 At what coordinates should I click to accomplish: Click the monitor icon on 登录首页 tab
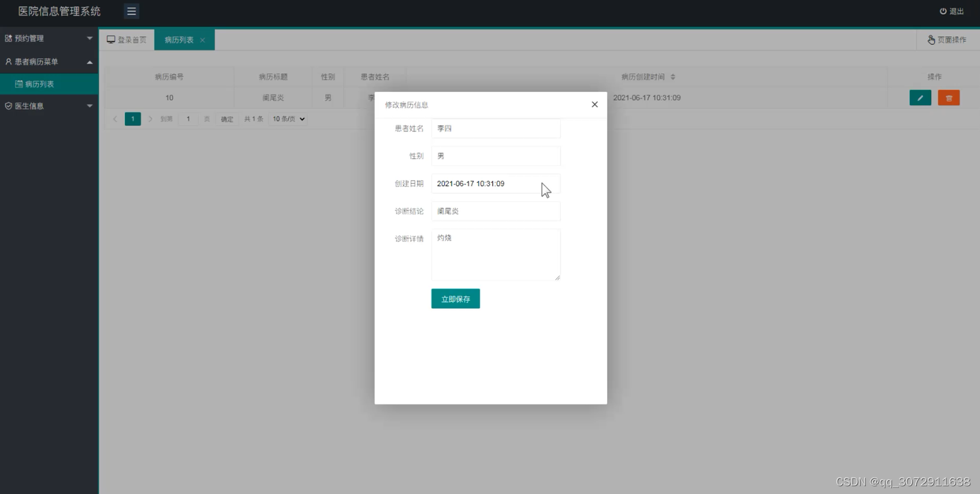[111, 40]
